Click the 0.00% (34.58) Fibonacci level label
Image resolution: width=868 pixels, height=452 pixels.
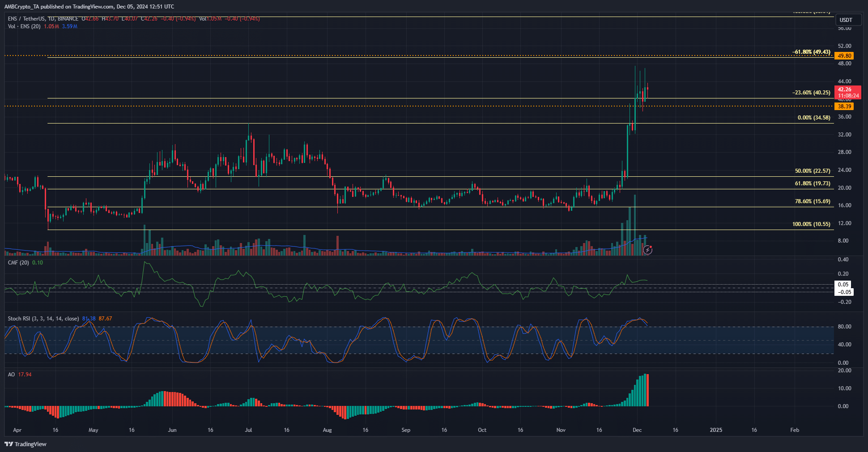point(814,118)
